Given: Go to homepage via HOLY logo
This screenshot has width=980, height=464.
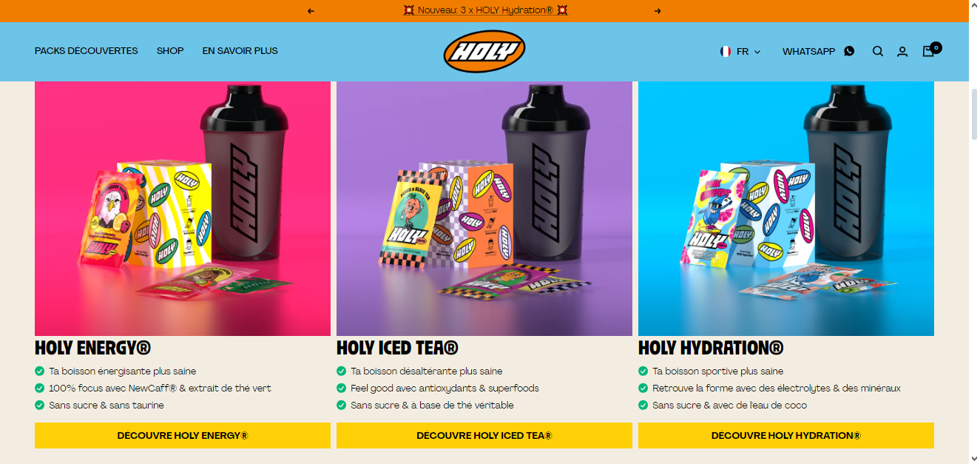Looking at the screenshot, I should 484,52.
